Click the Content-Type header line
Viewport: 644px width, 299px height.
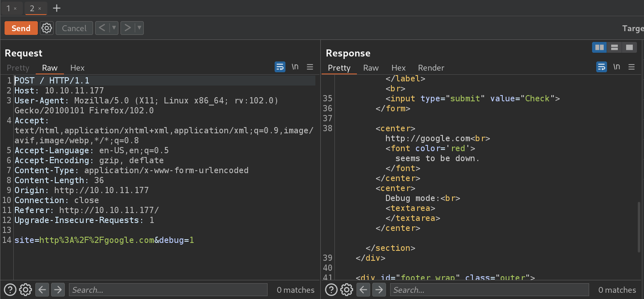[x=131, y=170]
